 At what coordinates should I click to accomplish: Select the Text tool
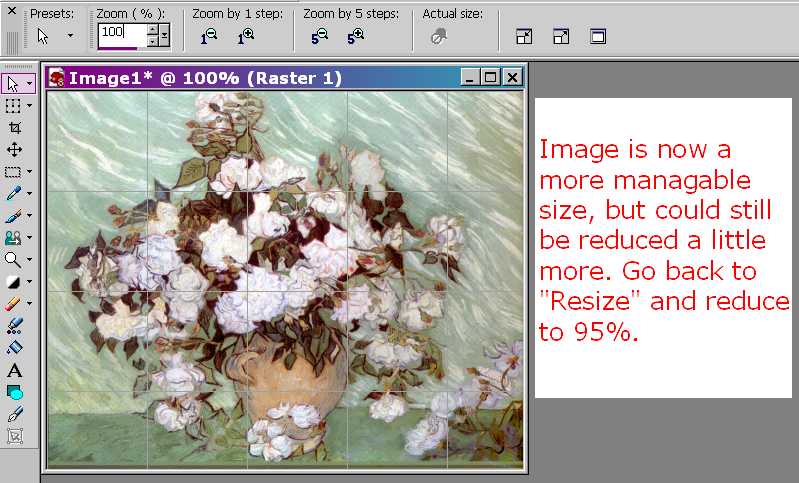pyautogui.click(x=14, y=370)
